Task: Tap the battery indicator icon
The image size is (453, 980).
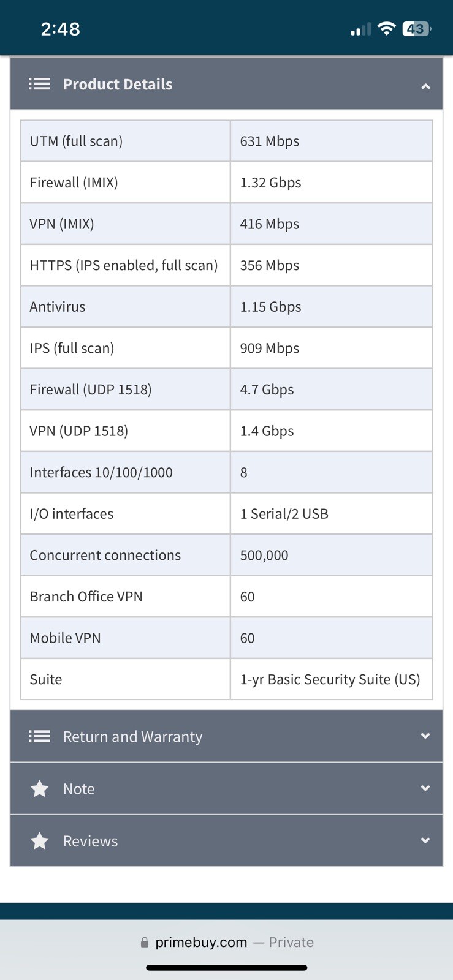Action: coord(416,29)
